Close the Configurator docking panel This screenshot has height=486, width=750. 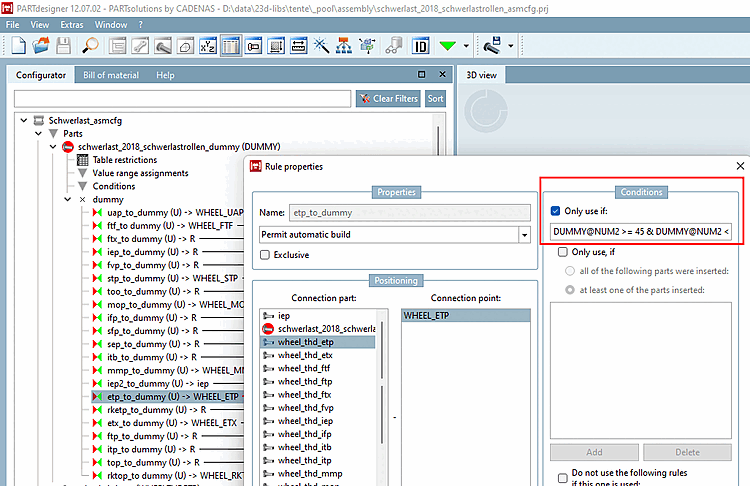[442, 74]
